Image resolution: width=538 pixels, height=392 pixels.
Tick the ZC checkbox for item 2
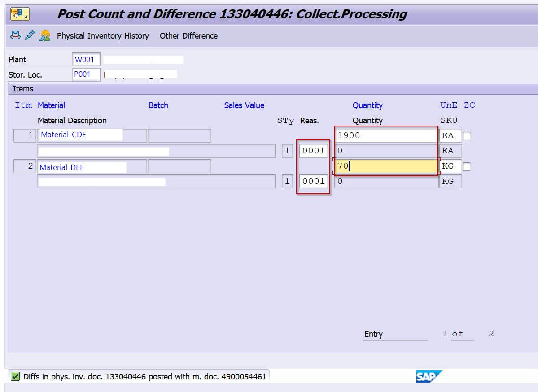tap(467, 167)
